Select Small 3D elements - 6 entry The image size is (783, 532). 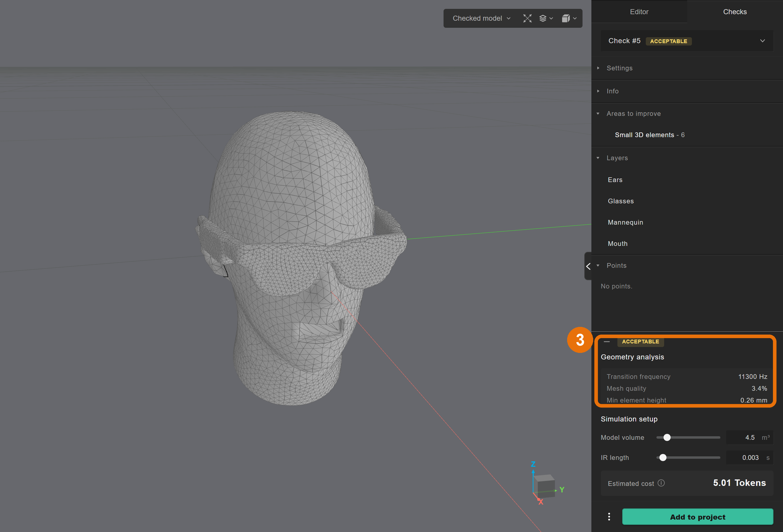click(649, 135)
